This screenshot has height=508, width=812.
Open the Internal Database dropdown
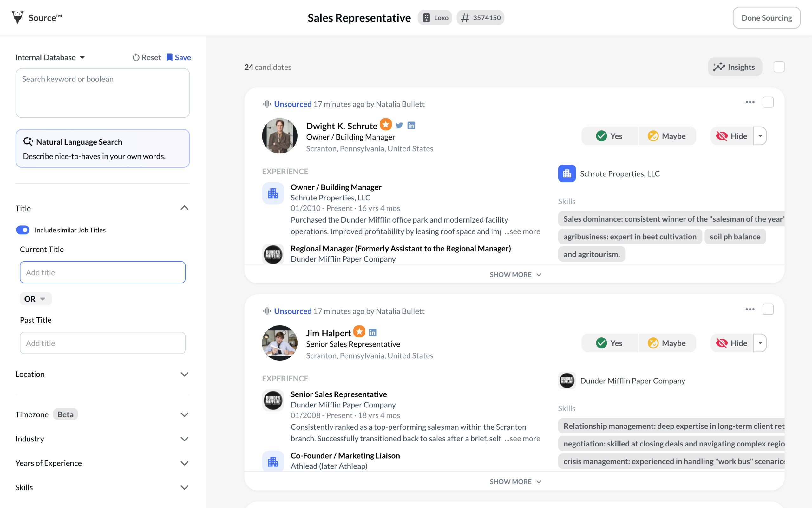tap(50, 57)
